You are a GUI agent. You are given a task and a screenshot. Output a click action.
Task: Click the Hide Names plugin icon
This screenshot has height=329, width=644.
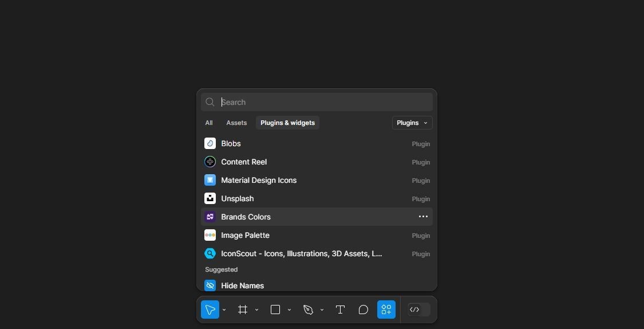[x=210, y=285]
